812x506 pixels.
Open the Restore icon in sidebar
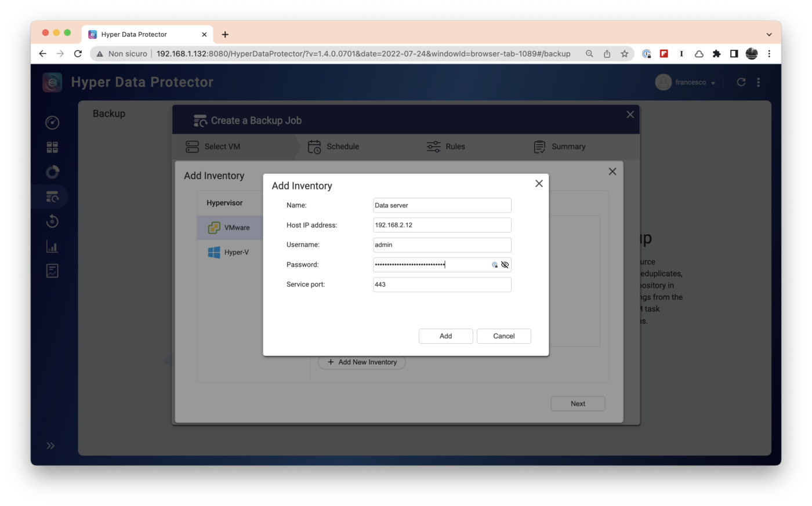click(52, 221)
